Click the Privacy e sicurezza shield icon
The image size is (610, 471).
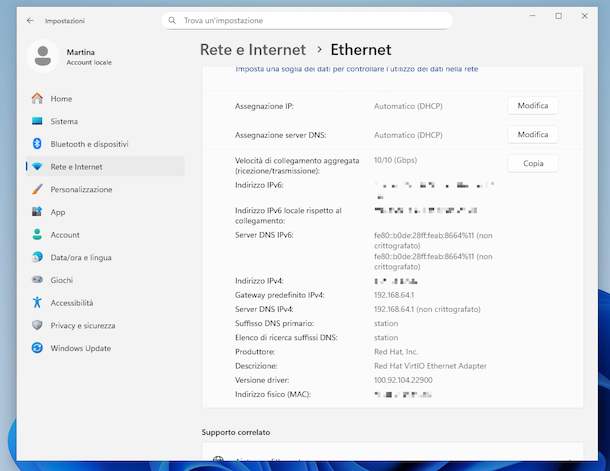tap(37, 325)
